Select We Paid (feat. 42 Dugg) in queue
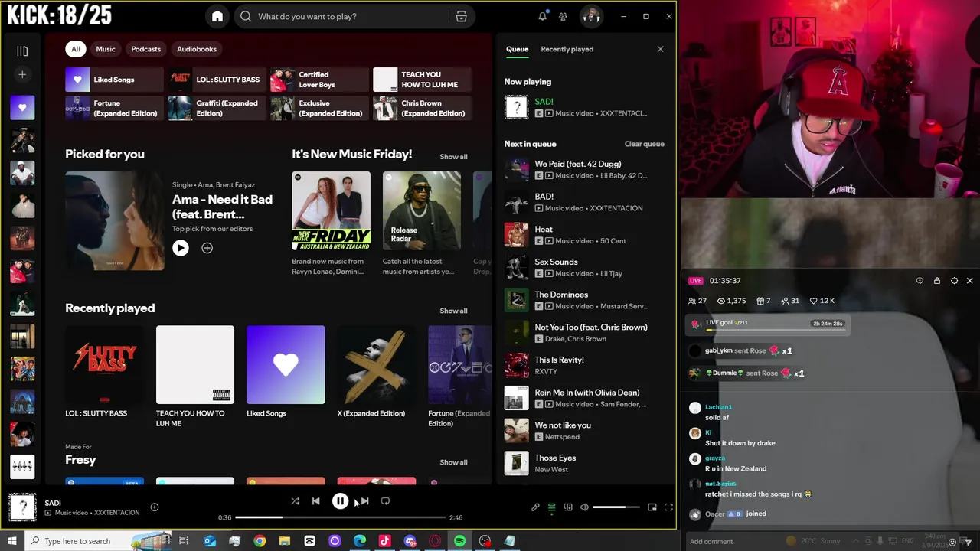Screen dimensions: 980x551 point(584,170)
